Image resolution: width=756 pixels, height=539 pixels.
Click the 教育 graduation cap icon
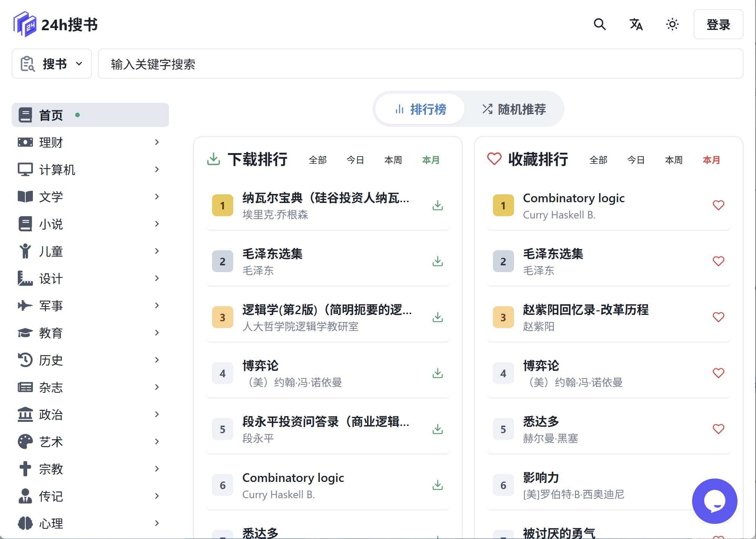click(x=25, y=333)
